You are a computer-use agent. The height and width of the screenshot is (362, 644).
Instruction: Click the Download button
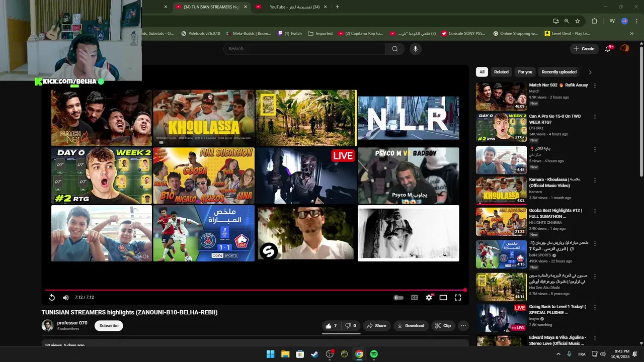pos(411,326)
